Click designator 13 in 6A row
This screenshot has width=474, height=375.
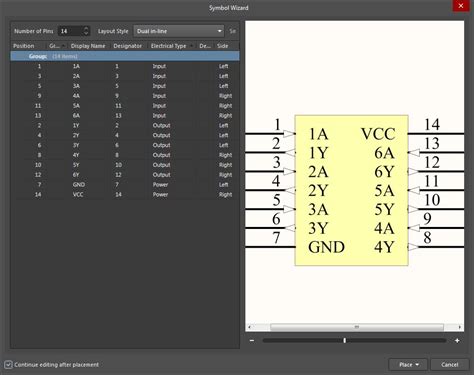tap(118, 116)
